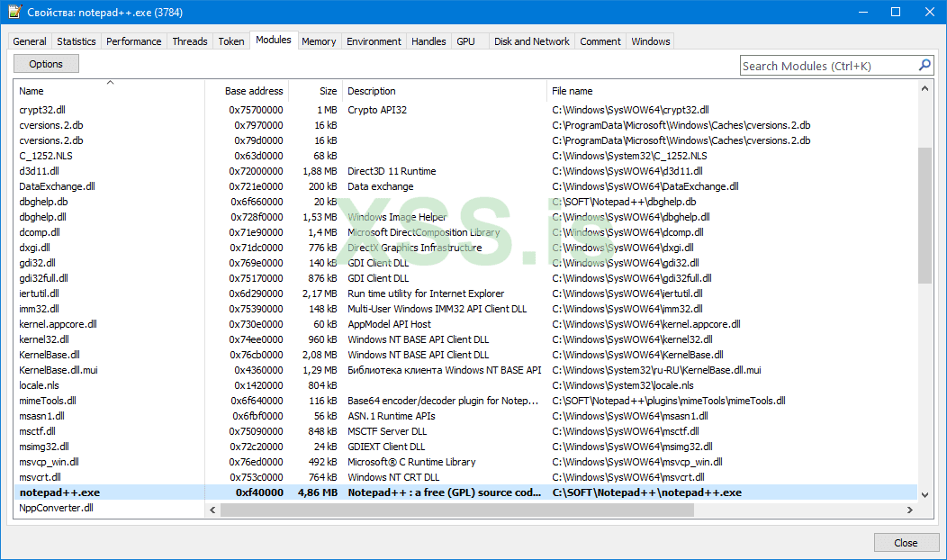Open the Comment tab
Viewport: 947px width, 560px height.
coord(600,41)
